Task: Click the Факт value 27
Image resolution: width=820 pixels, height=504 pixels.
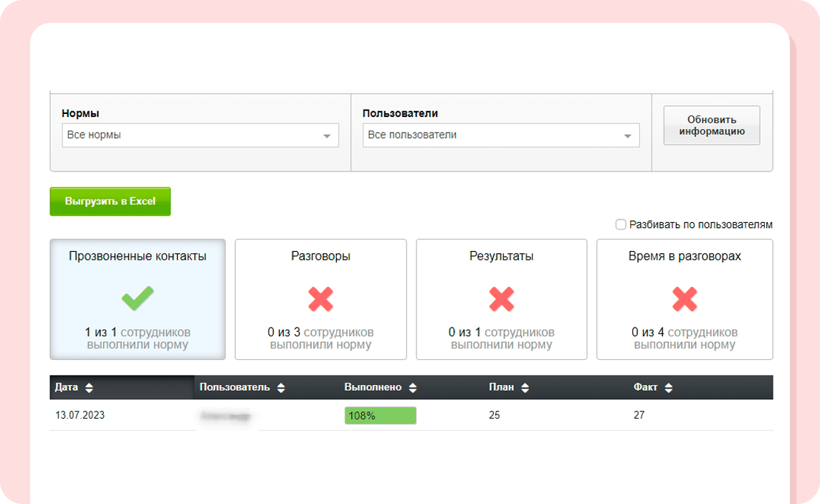Action: coord(639,415)
